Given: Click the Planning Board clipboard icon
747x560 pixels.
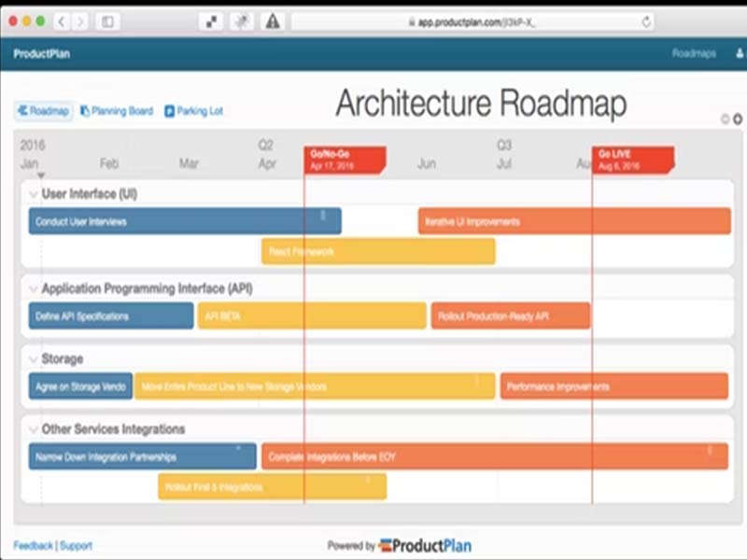Looking at the screenshot, I should 86,109.
